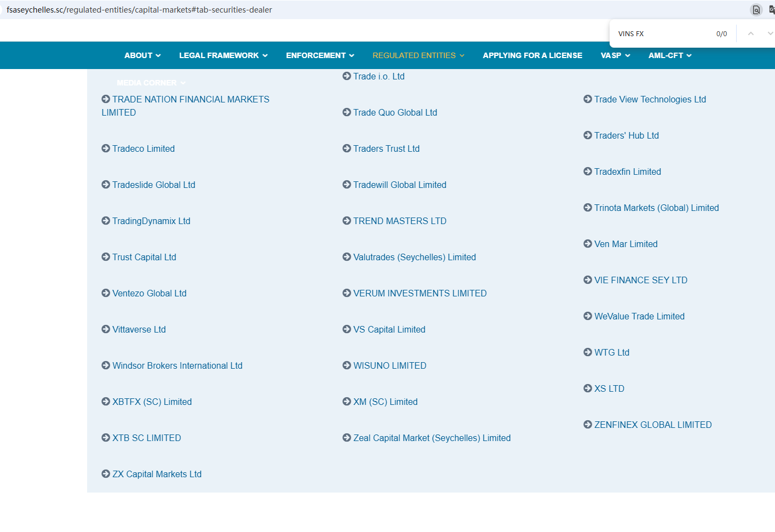Screen dimensions: 775x532
Task: Click the Google Translate icon
Action: click(771, 10)
